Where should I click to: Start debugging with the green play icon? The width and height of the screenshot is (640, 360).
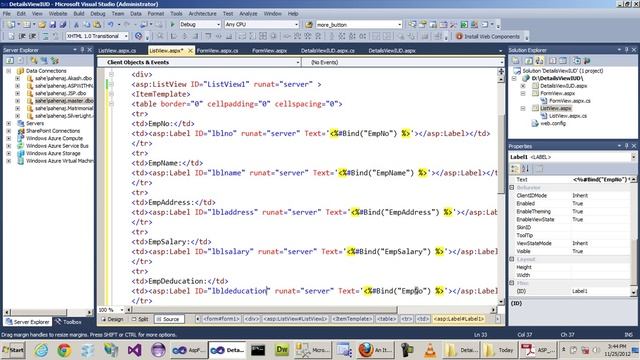click(x=172, y=24)
